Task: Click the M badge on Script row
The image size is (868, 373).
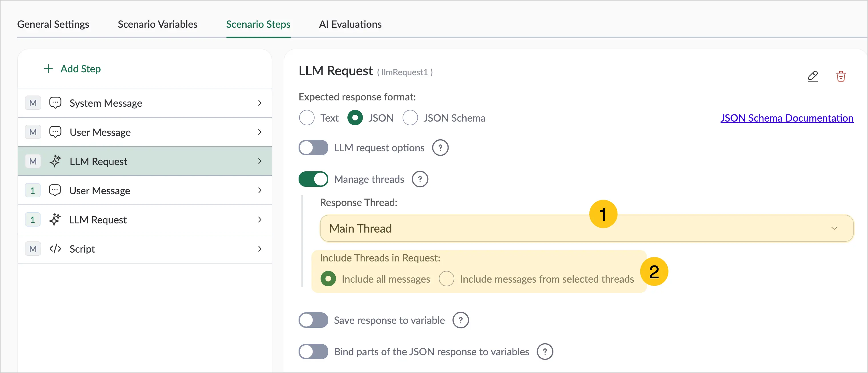Action: (33, 249)
